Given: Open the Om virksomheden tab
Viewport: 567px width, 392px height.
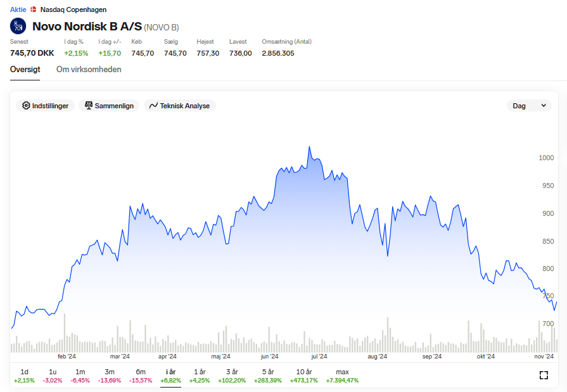Looking at the screenshot, I should [89, 70].
